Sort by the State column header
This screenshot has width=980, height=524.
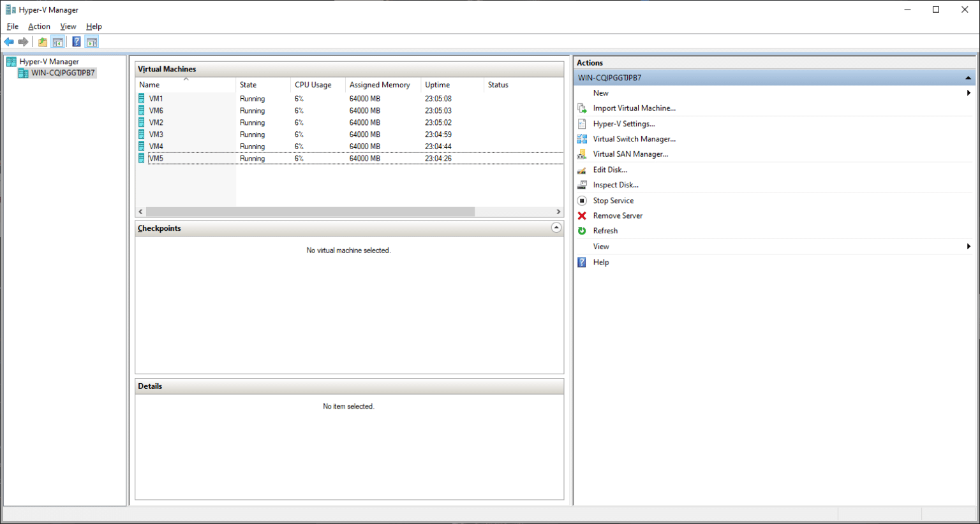coord(263,85)
